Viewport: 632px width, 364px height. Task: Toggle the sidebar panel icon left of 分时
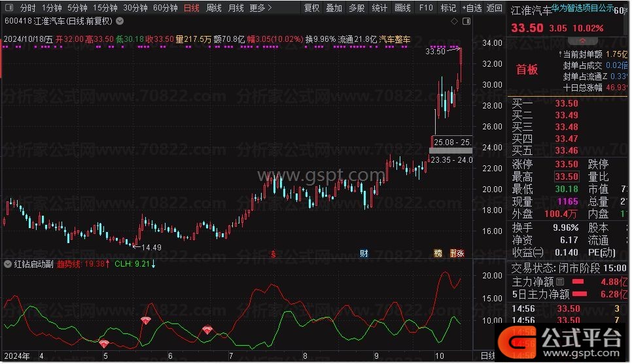point(9,8)
